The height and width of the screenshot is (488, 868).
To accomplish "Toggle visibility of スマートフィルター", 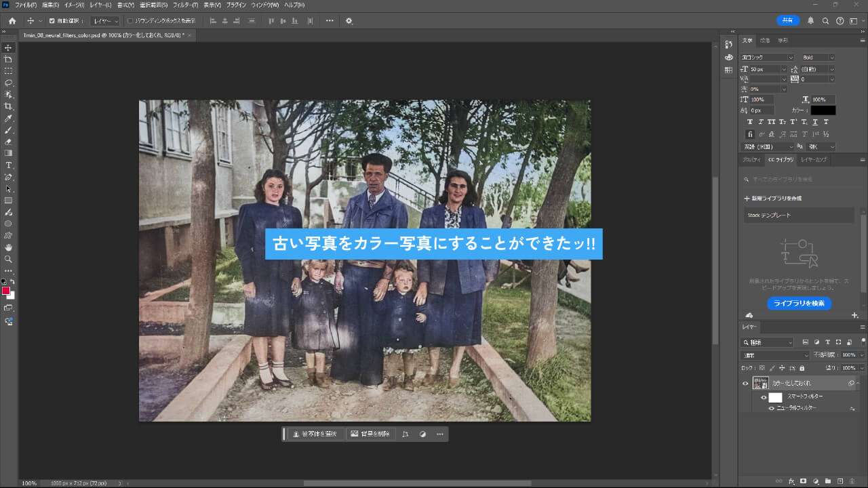I will pyautogui.click(x=764, y=397).
